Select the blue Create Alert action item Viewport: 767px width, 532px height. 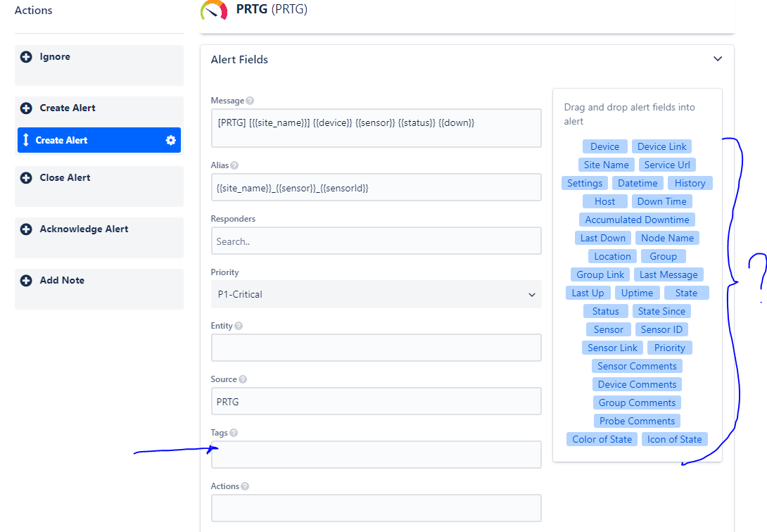[99, 140]
